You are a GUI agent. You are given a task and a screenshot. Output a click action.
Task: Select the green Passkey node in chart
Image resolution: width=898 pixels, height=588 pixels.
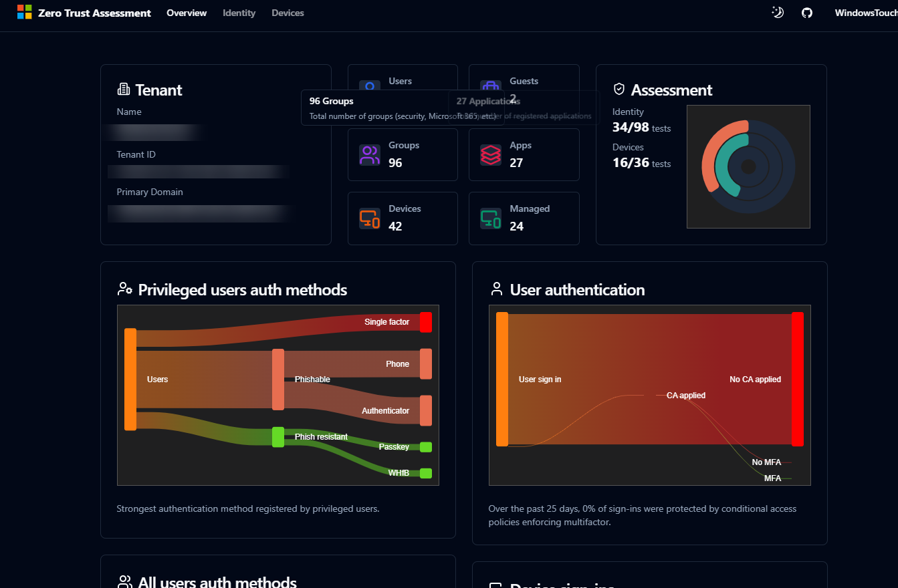[425, 447]
